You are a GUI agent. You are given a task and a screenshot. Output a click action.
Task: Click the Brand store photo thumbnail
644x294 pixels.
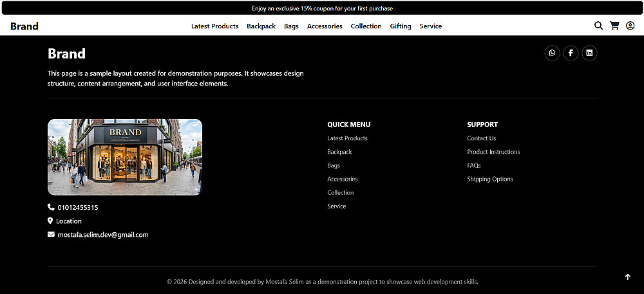tap(125, 157)
